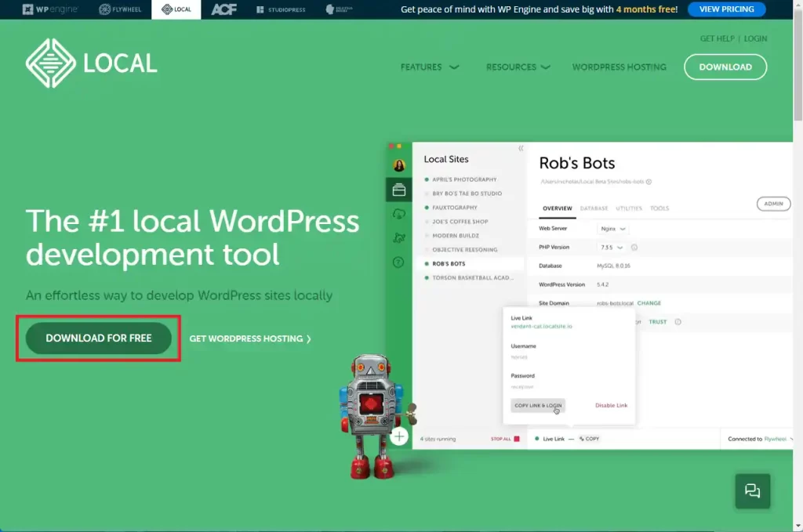Open the WordPress Hosting menu item

pyautogui.click(x=619, y=67)
